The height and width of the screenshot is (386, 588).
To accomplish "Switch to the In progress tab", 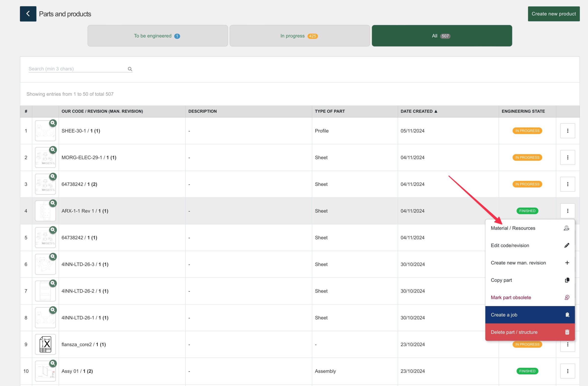I will click(x=299, y=36).
